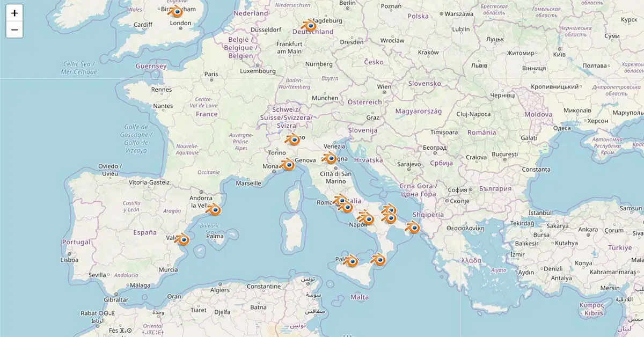
Task: Open the northern Blender marker on Puglia's Adriatic coast
Action: pyautogui.click(x=390, y=210)
